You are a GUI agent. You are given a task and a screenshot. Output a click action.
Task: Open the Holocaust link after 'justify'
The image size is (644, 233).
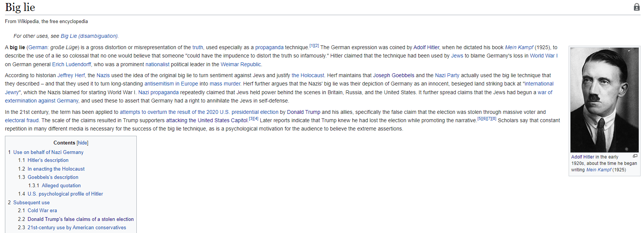click(x=308, y=75)
